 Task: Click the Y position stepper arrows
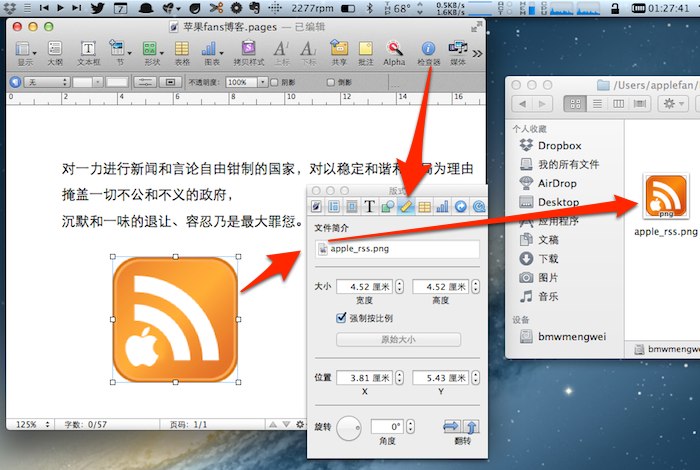pos(475,378)
